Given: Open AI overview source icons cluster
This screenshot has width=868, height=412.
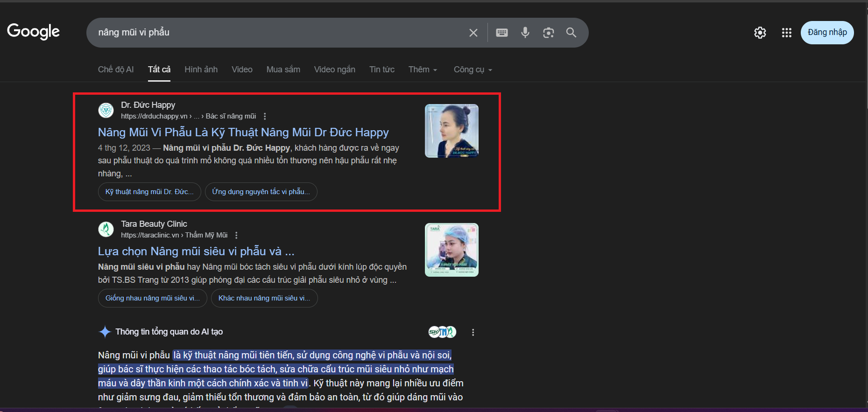Looking at the screenshot, I should coord(442,332).
